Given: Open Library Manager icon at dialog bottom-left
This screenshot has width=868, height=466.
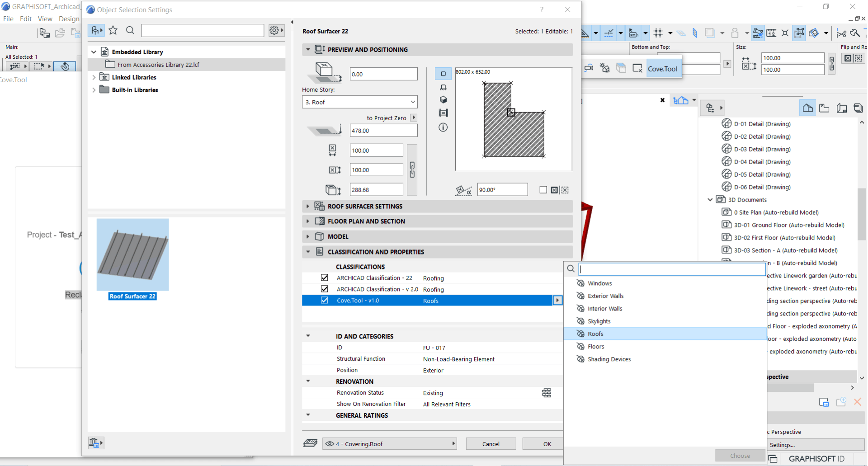Looking at the screenshot, I should click(x=95, y=443).
